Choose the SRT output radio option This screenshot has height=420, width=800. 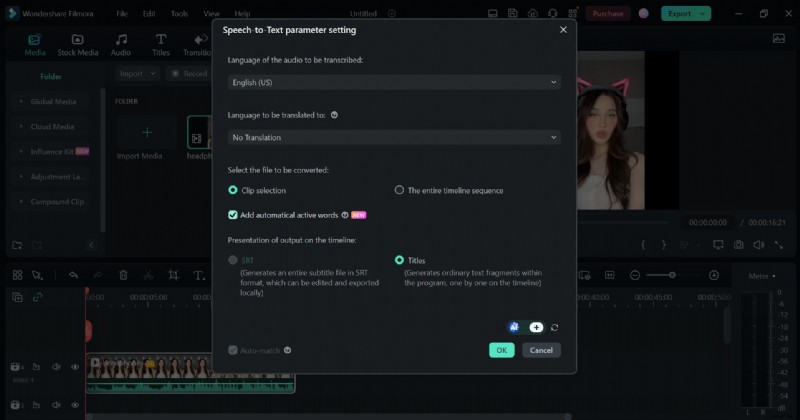(233, 260)
